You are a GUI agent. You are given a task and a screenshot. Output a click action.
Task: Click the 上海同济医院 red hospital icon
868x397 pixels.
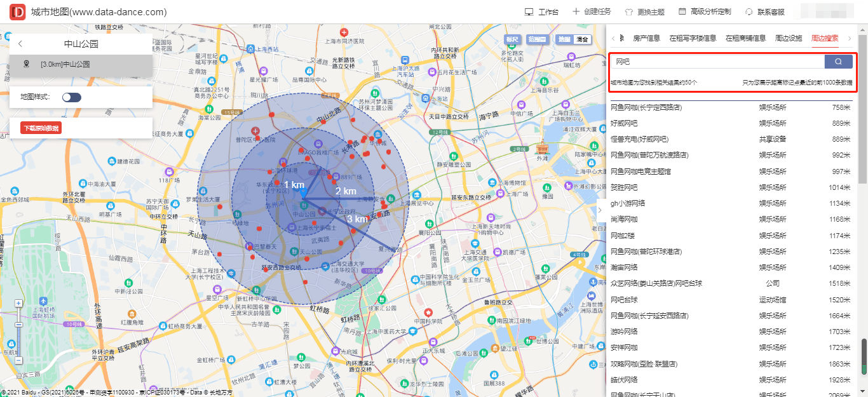tap(344, 32)
